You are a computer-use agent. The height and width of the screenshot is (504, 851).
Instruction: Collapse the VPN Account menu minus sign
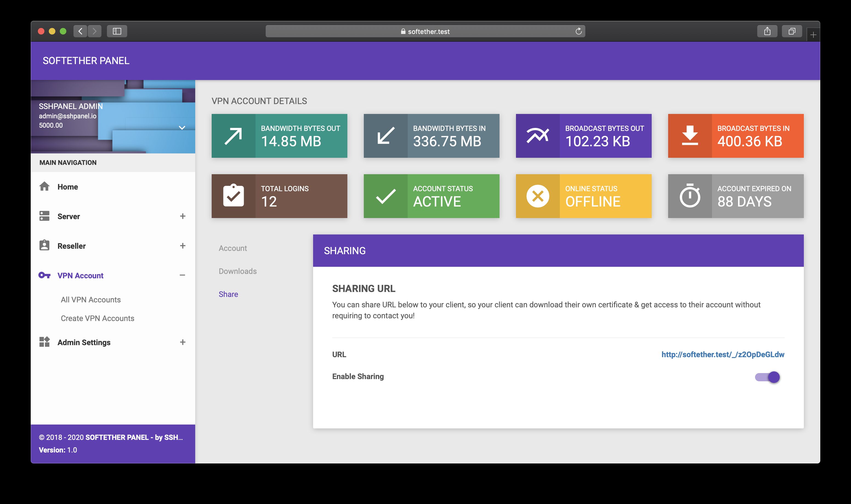click(183, 275)
